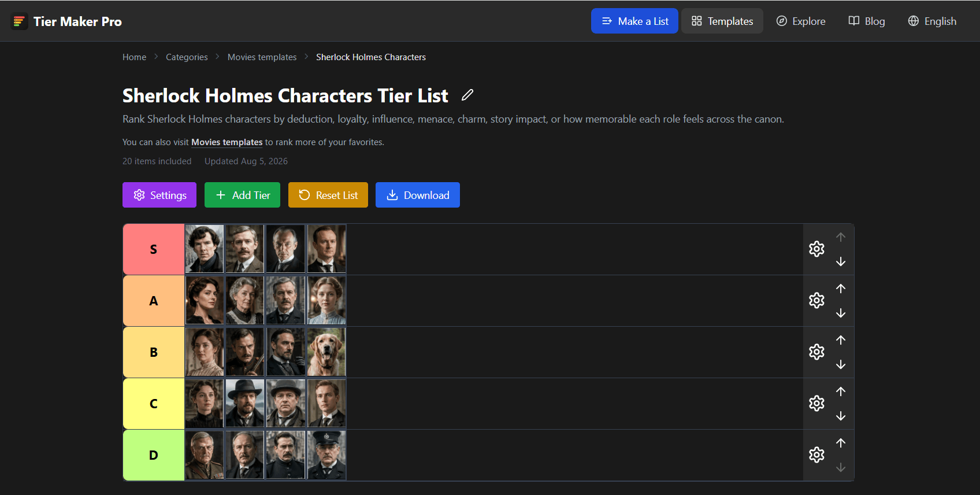Click the Sherlock Holmes Characters breadcrumb text
The image size is (980, 495).
coord(371,57)
